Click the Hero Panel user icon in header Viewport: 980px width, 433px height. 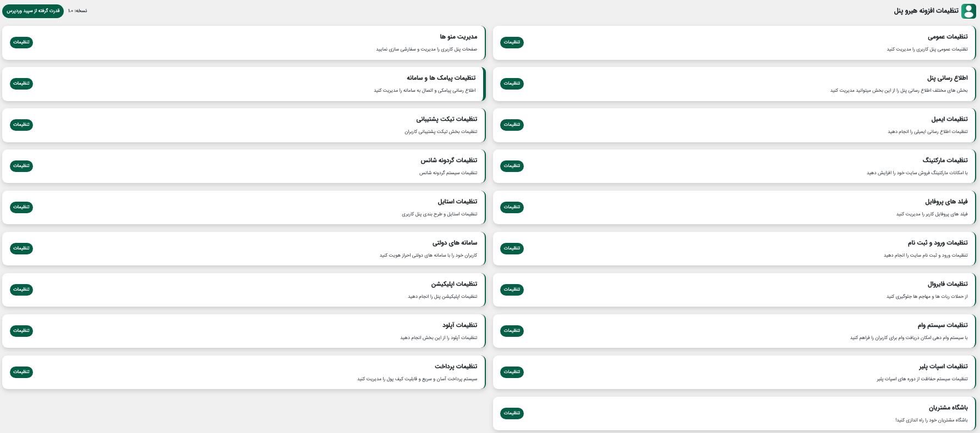point(968,11)
